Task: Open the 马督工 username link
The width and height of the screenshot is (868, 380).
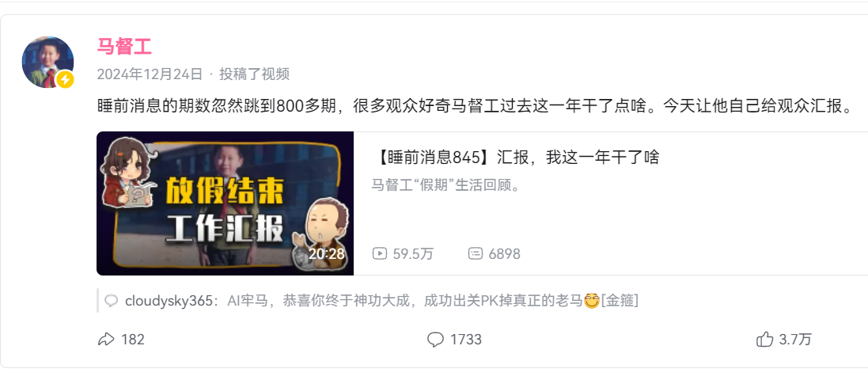Action: pyautogui.click(x=124, y=47)
